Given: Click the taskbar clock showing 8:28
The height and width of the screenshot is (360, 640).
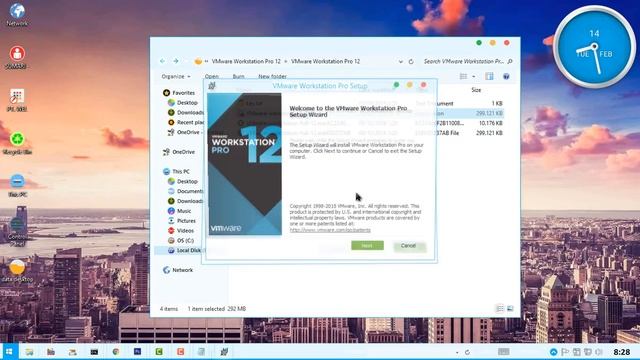Looking at the screenshot, I should coord(622,352).
